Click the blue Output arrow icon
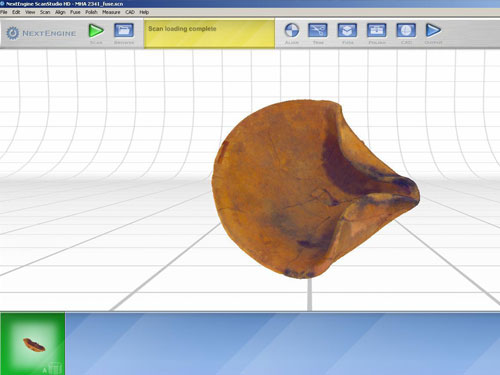This screenshot has width=500, height=375. (x=433, y=30)
